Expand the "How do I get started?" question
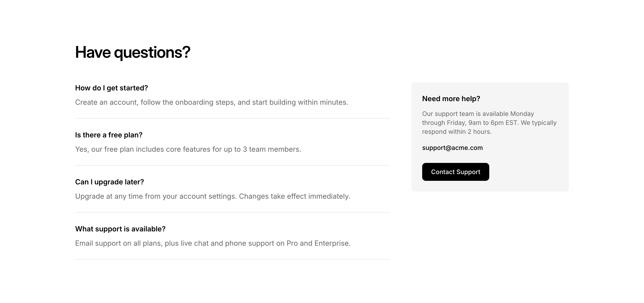Viewport: 644px width, 303px height. click(112, 88)
